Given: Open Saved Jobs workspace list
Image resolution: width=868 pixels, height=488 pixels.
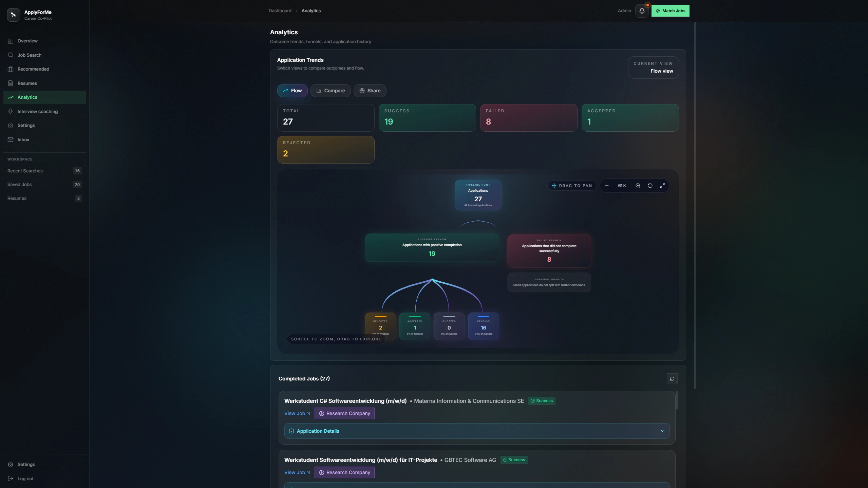Looking at the screenshot, I should (20, 185).
